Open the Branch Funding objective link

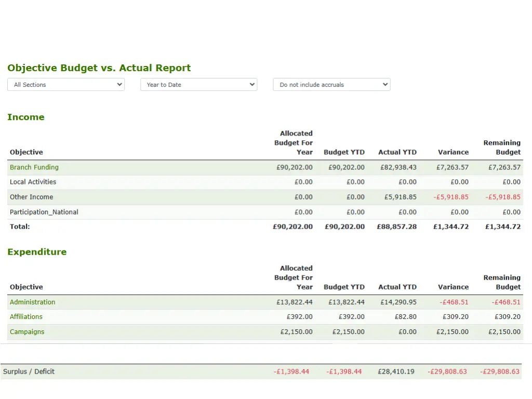point(34,167)
